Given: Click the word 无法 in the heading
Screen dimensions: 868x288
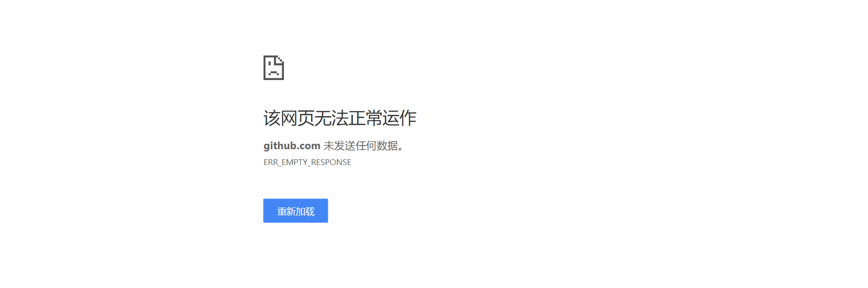Looking at the screenshot, I should (x=331, y=118).
